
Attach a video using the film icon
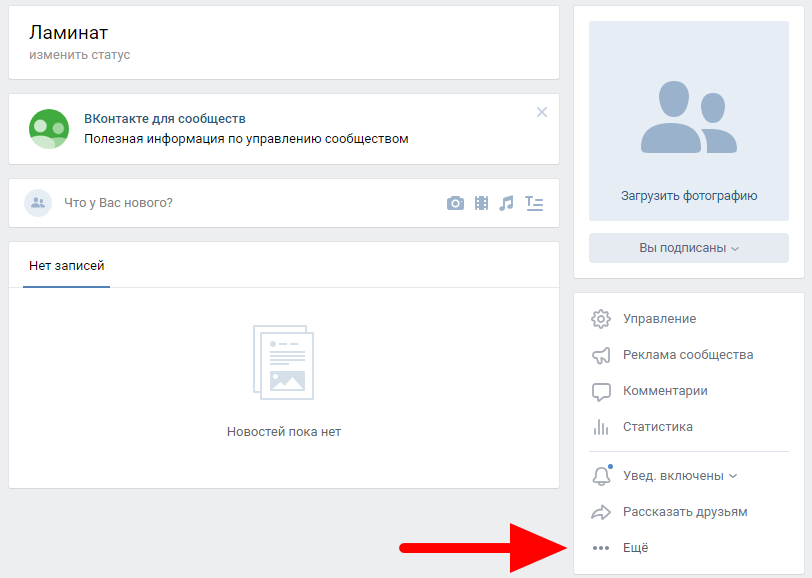coord(482,203)
